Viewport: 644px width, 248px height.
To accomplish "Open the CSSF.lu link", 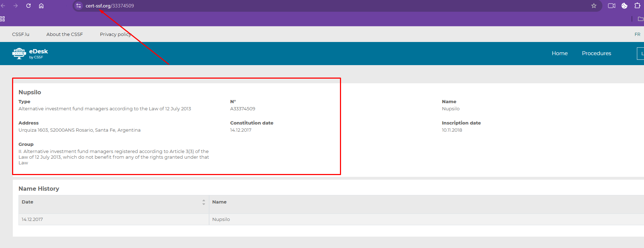I will 21,35.
